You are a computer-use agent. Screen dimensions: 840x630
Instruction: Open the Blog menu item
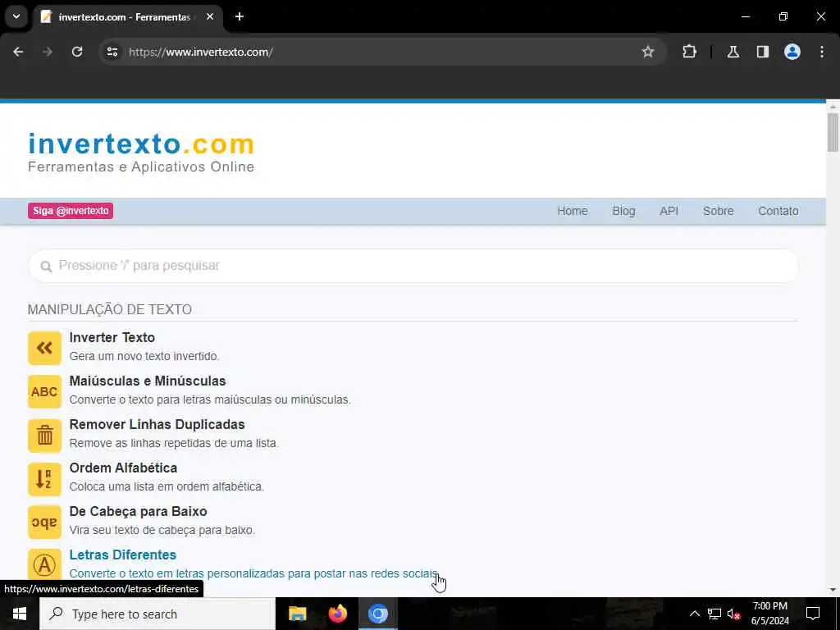(623, 211)
